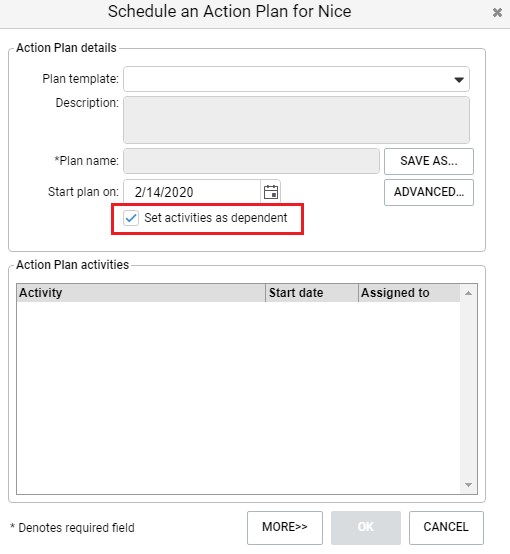The height and width of the screenshot is (554, 510).
Task: Uncheck Set activities as dependent checkbox
Action: coord(131,218)
